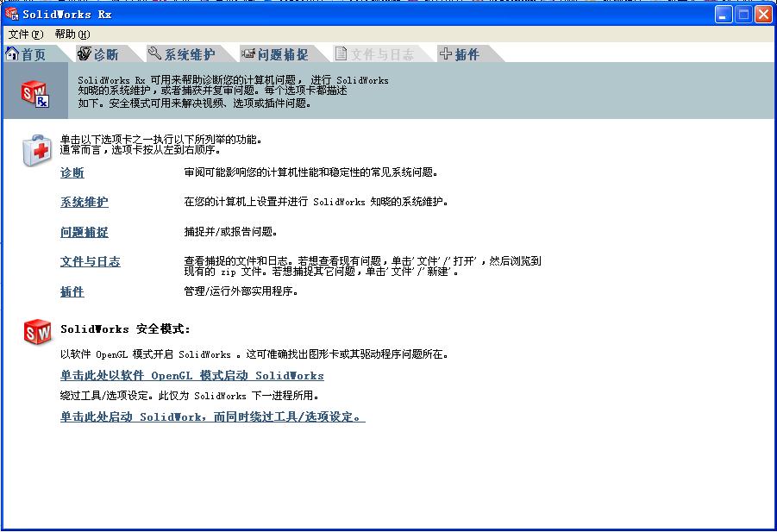Screen dimensions: 777x532
Task: Click the 绕过工具/选项设定 description text
Action: pos(190,395)
